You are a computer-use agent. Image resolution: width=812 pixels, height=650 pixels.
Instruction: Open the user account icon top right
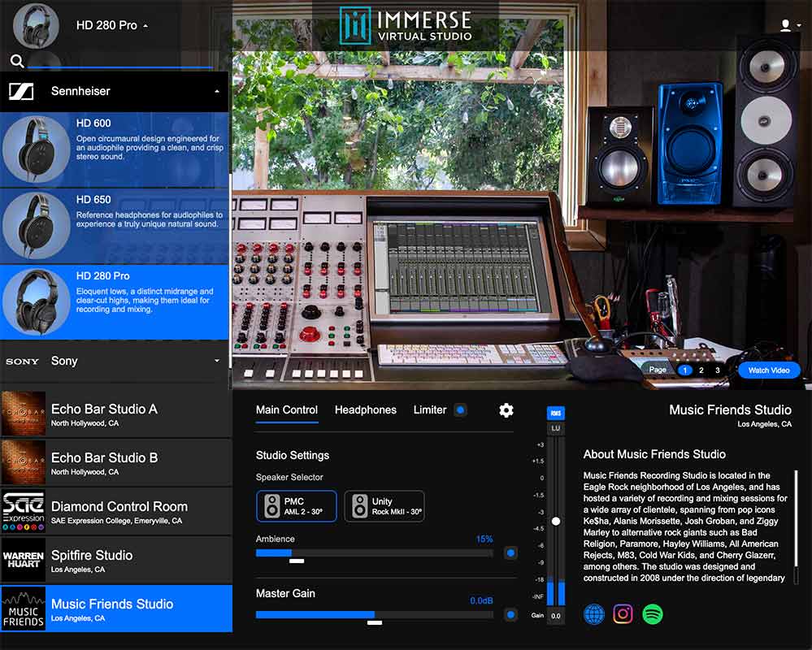(786, 24)
